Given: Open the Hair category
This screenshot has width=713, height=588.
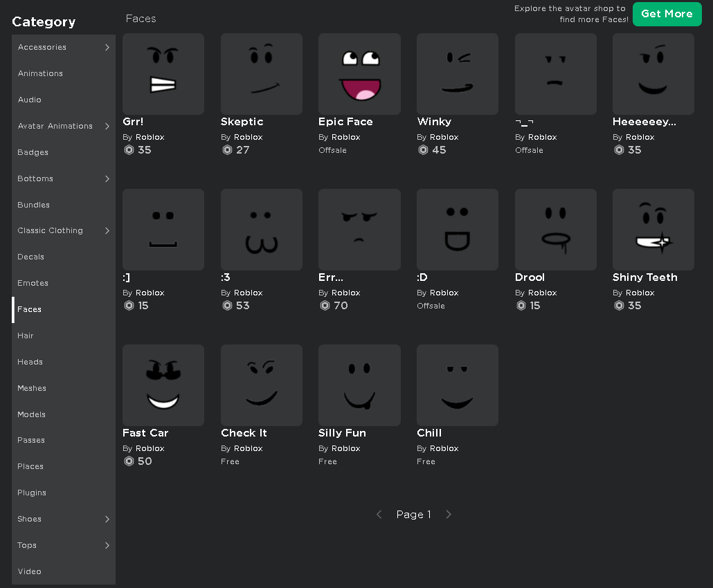Looking at the screenshot, I should [64, 336].
